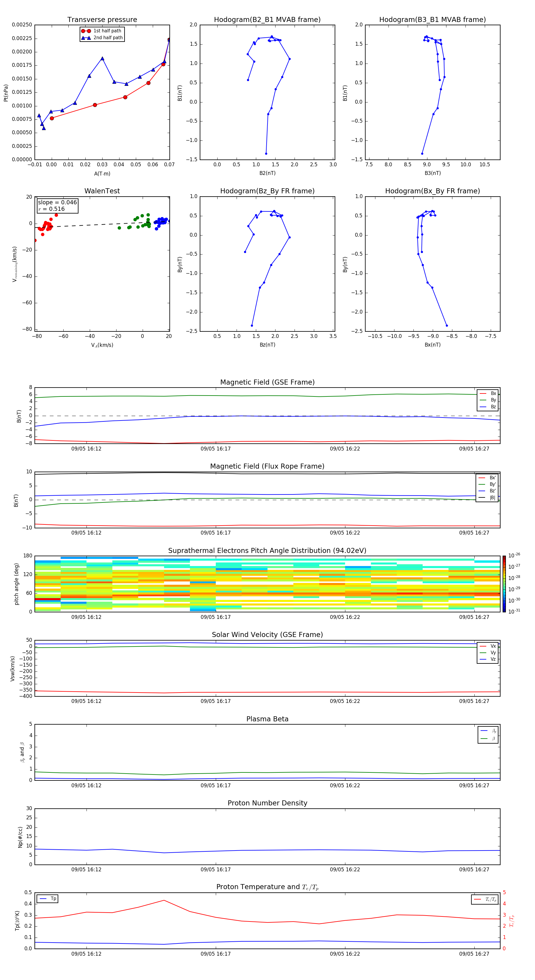535x980 pixels.
Task: Select the By' legend entry in Flux Rope plot
Action: (487, 484)
